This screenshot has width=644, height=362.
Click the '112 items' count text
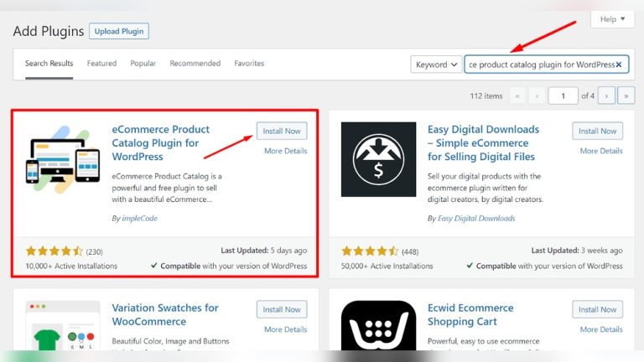click(486, 96)
